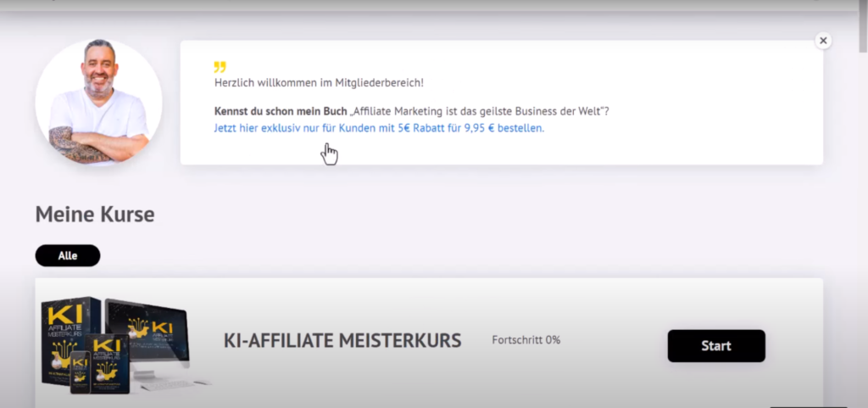The width and height of the screenshot is (868, 408).
Task: Open the KI-AFFILIATE MEISTERKURS course title
Action: [x=342, y=340]
